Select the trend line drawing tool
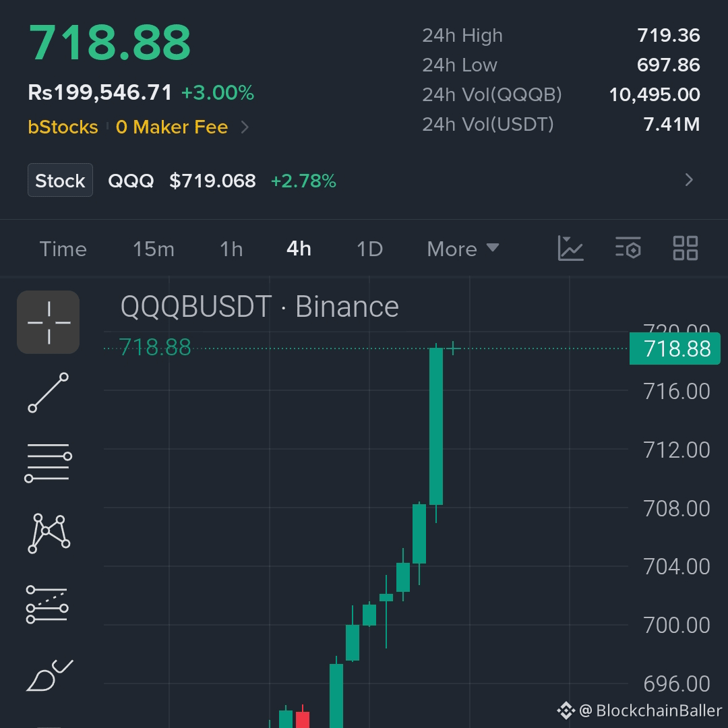The image size is (728, 728). pos(49,392)
